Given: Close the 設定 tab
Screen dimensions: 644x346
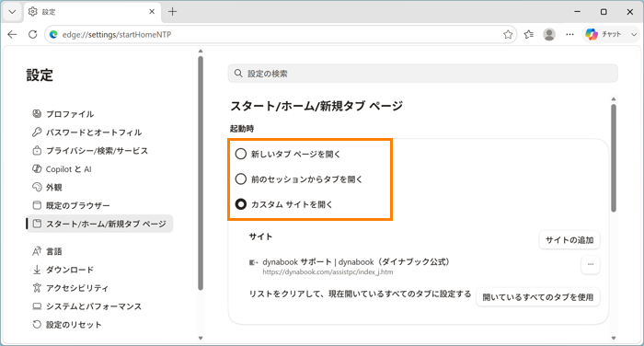Looking at the screenshot, I should [152, 12].
